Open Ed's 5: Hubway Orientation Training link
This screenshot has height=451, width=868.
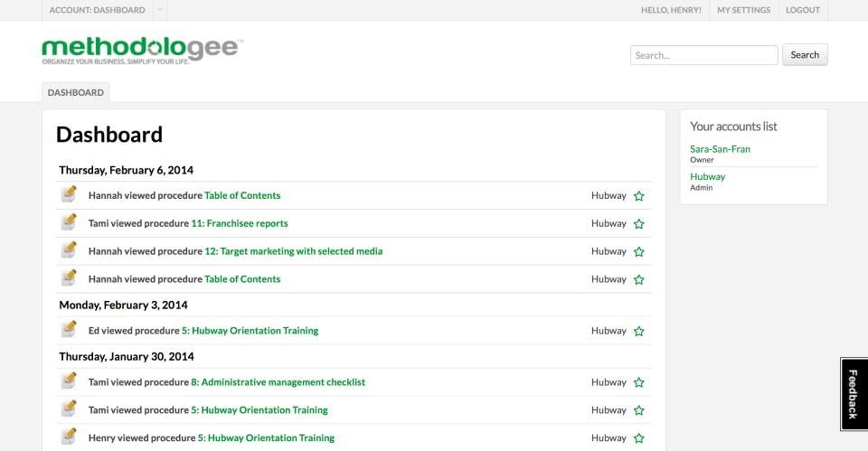click(x=250, y=331)
